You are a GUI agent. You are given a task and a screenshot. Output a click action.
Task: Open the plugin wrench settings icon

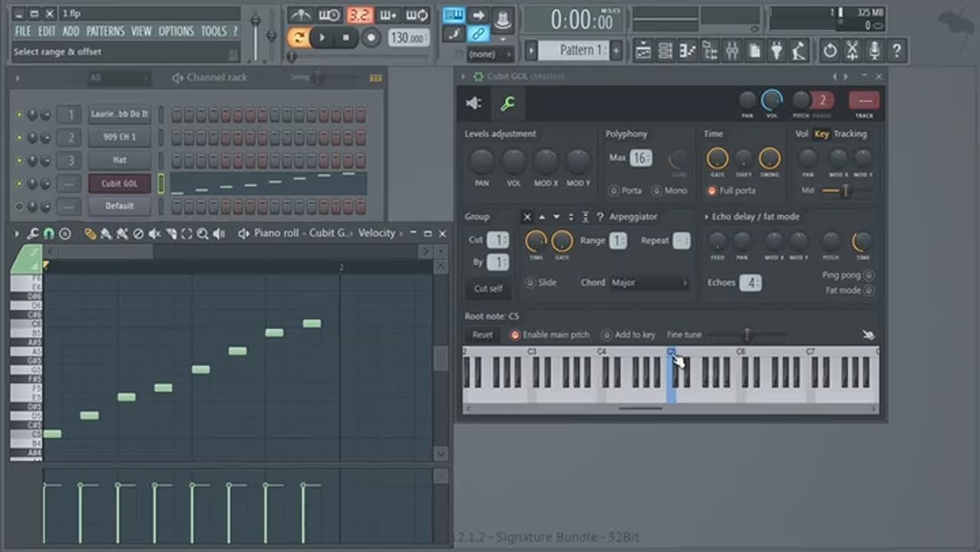pyautogui.click(x=507, y=103)
